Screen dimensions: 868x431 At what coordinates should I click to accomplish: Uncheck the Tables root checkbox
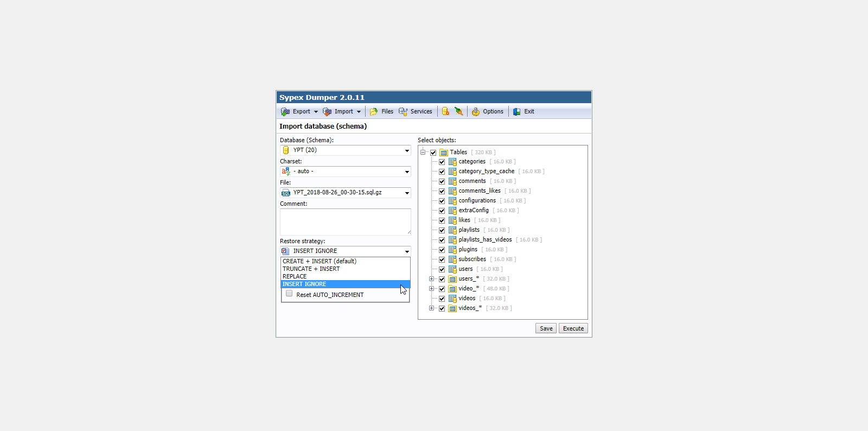click(433, 153)
